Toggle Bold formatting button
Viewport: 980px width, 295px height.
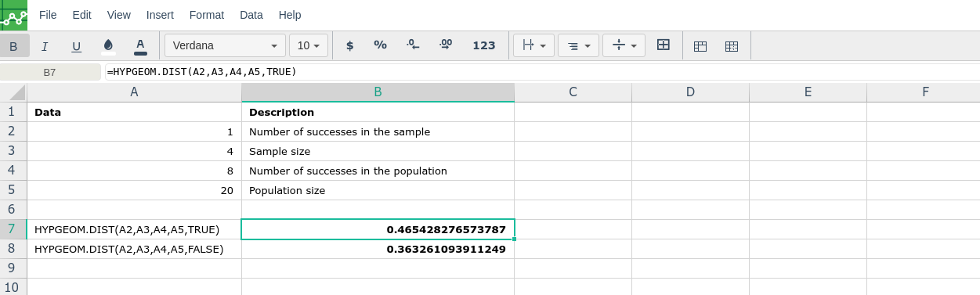tap(13, 45)
